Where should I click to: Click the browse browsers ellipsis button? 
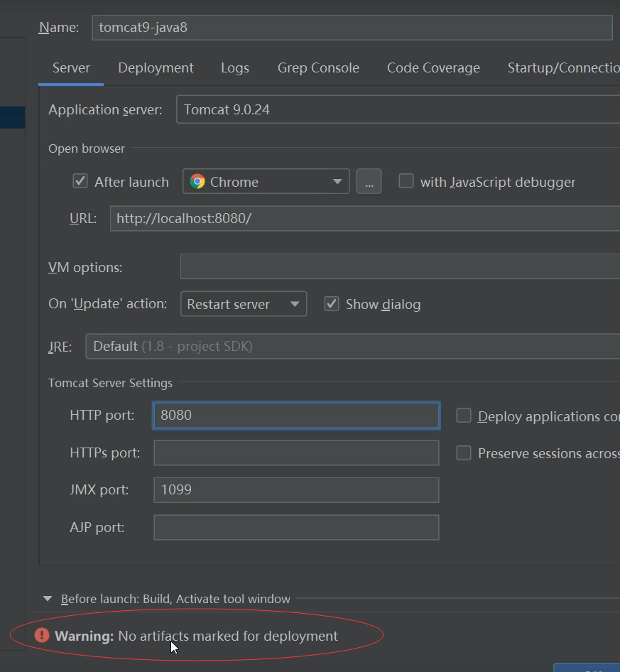369,181
